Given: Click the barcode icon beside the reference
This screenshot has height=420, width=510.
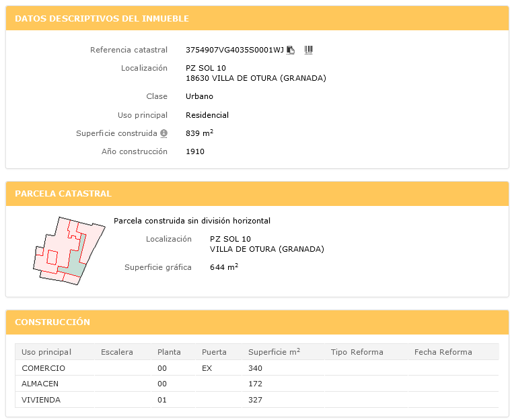Looking at the screenshot, I should (309, 50).
